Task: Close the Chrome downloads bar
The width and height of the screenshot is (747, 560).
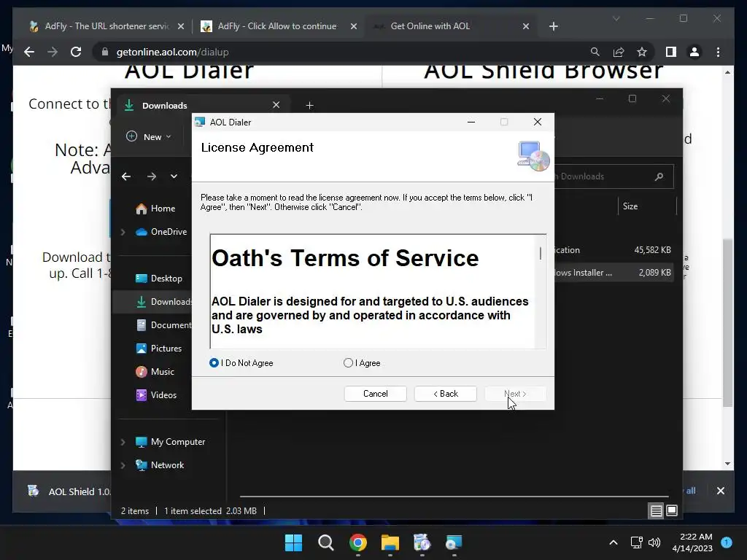Action: 720,491
